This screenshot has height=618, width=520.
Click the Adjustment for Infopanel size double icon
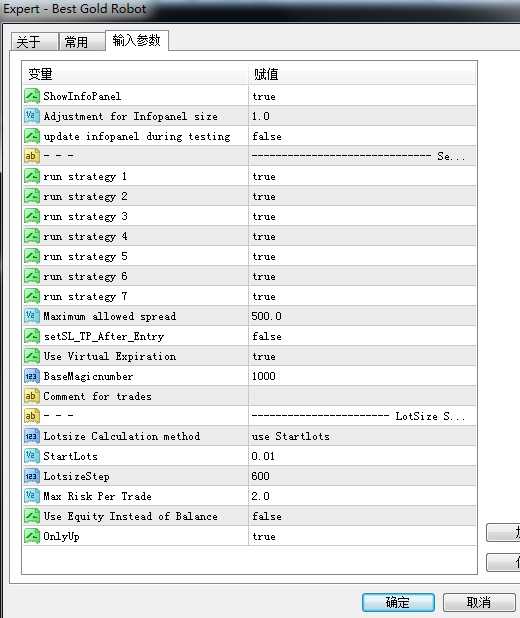pyautogui.click(x=32, y=116)
